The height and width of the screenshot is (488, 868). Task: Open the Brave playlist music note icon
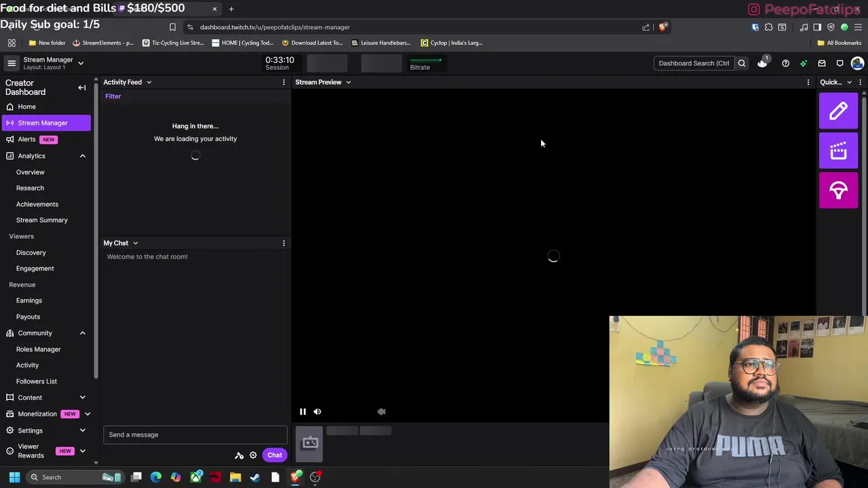804,27
